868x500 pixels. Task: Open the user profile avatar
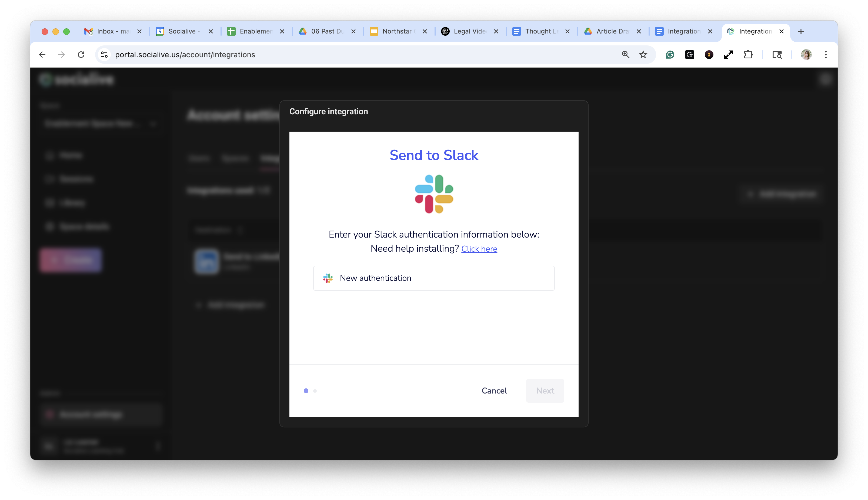pyautogui.click(x=806, y=55)
